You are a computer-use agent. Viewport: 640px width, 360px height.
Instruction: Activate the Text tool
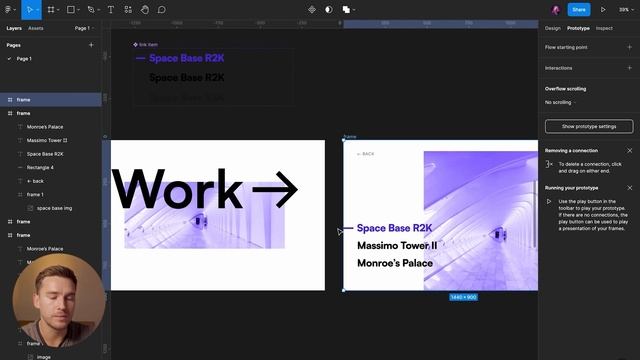click(x=111, y=9)
